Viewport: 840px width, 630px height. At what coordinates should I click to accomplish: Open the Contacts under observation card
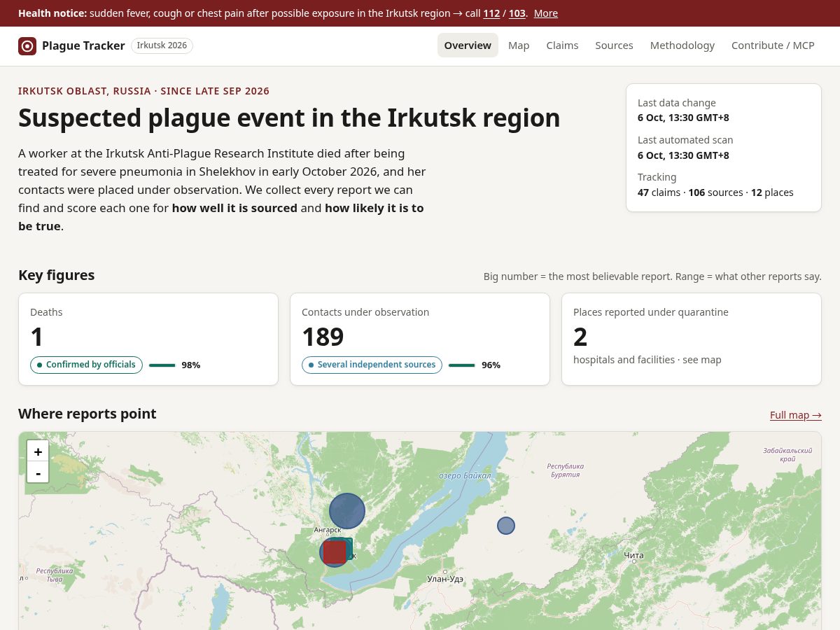click(420, 339)
